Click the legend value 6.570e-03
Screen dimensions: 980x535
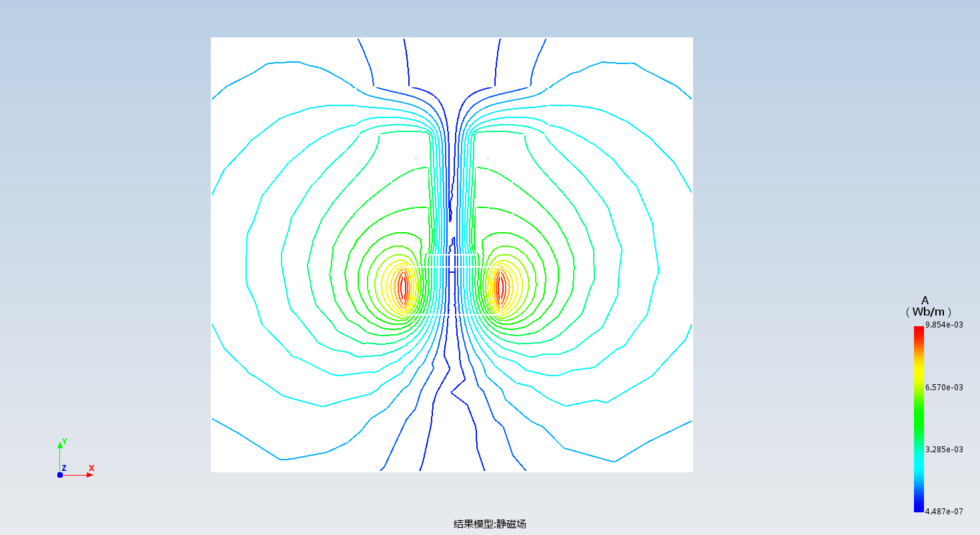(x=944, y=388)
